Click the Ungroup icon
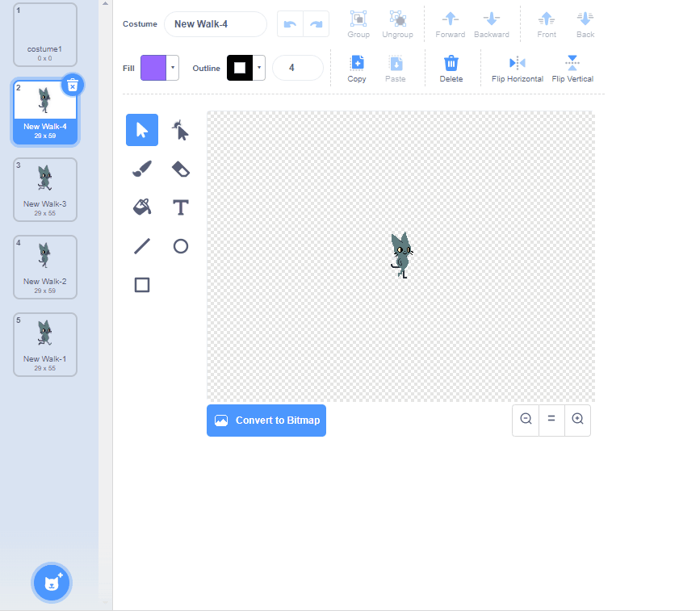This screenshot has width=700, height=611. tap(398, 19)
